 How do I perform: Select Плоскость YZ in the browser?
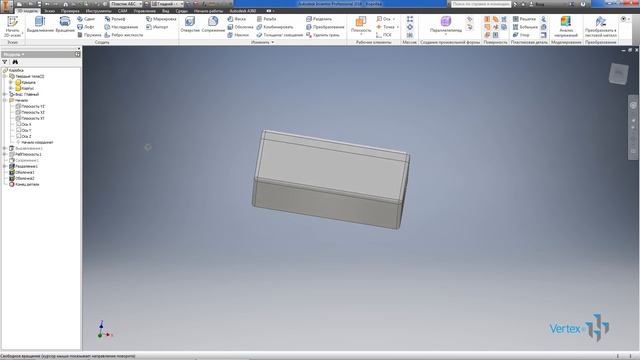30,106
